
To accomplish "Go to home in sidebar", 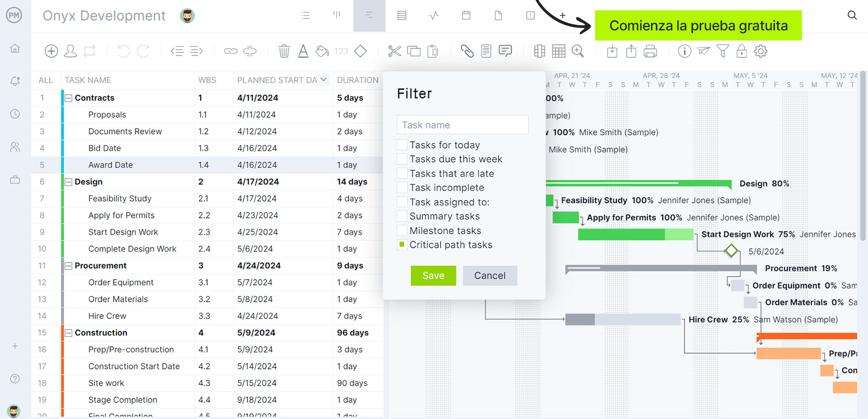I will click(x=15, y=48).
